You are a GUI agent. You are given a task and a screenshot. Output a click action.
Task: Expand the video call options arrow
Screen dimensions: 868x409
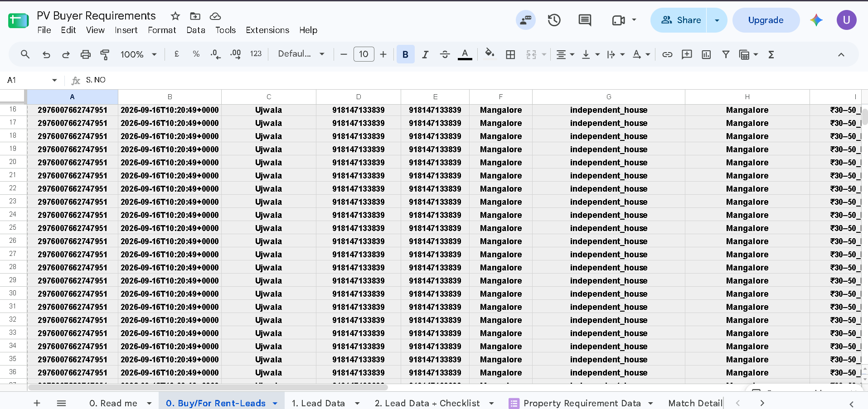(634, 20)
